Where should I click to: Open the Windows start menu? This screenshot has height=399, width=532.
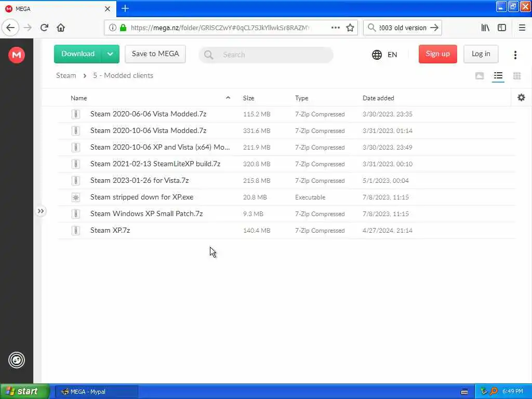click(x=24, y=391)
